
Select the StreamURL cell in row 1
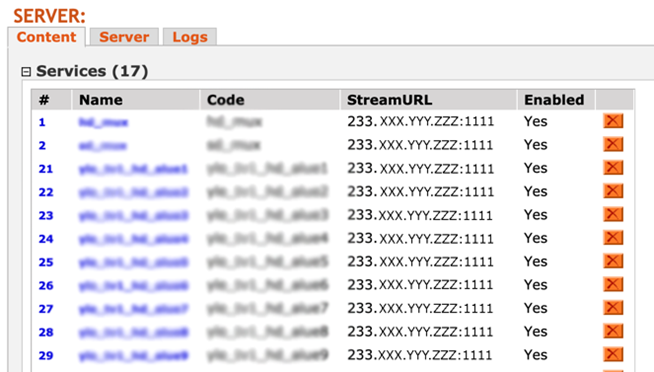[420, 121]
